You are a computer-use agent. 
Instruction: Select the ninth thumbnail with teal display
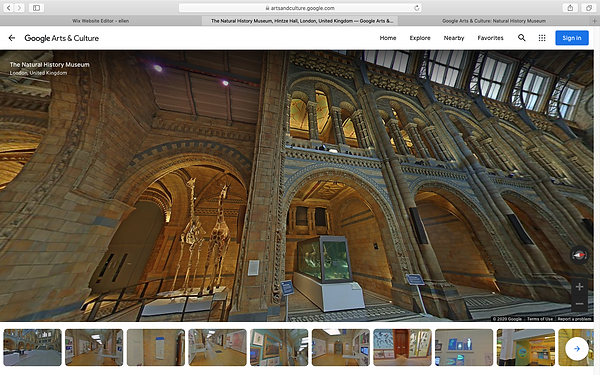pyautogui.click(x=525, y=347)
